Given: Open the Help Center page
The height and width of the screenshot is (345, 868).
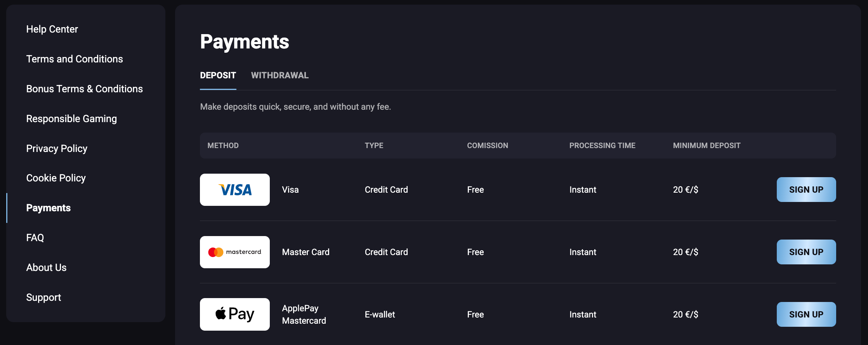Looking at the screenshot, I should [52, 29].
